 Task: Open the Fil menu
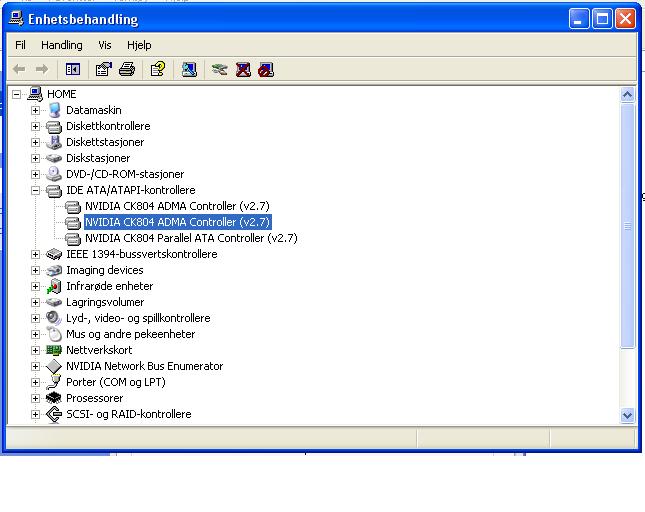coord(20,45)
